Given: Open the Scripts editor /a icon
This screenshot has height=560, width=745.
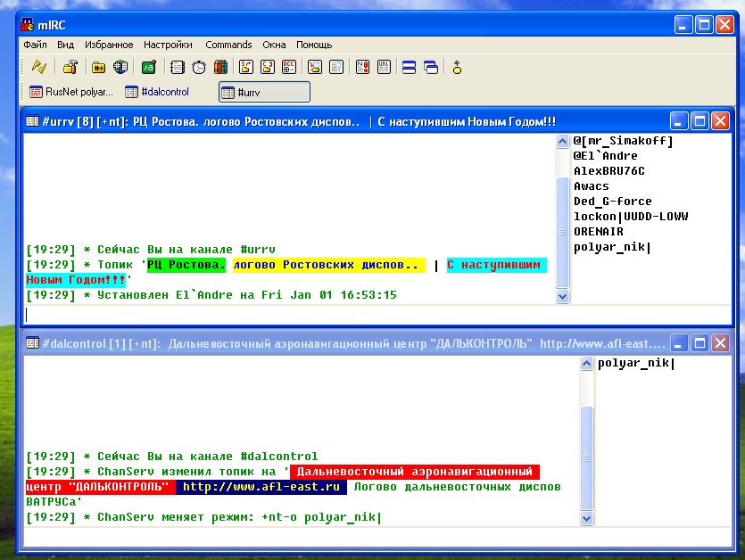Looking at the screenshot, I should 148,67.
